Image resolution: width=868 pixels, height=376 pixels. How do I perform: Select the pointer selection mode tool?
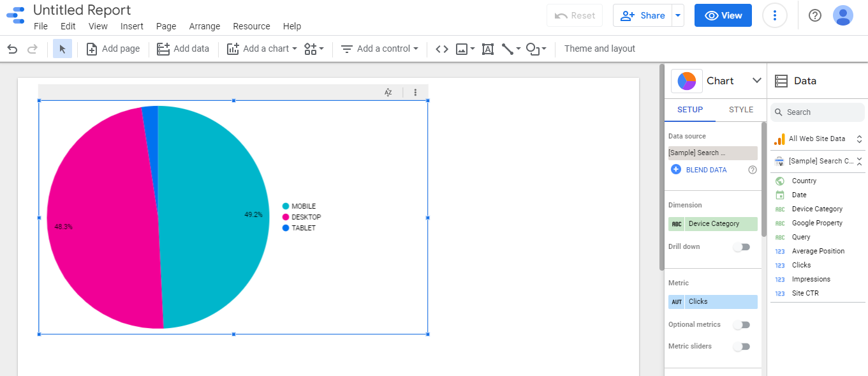pos(63,49)
